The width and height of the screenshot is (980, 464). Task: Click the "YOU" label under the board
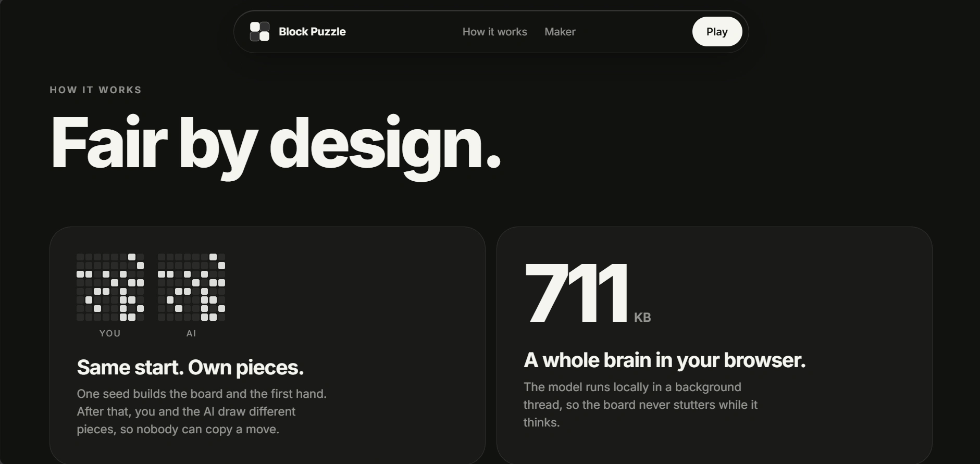pyautogui.click(x=110, y=333)
